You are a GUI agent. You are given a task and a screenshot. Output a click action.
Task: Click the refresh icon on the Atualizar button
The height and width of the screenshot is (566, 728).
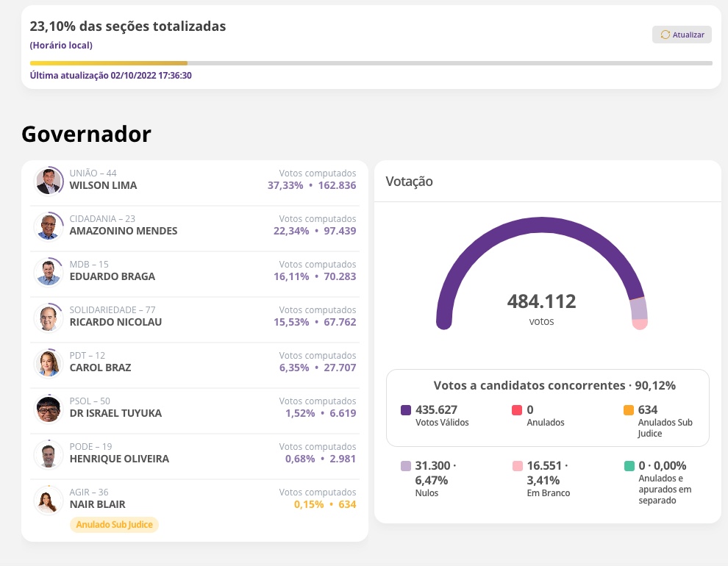tap(665, 35)
